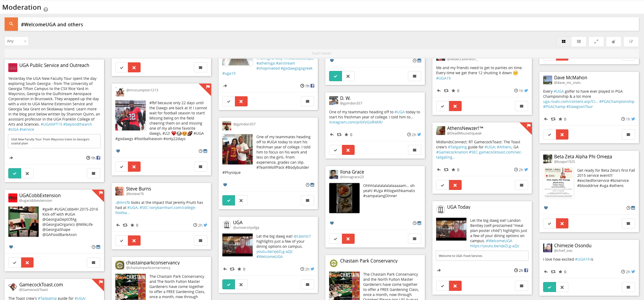Reject the Chimezie Osondu post with X

(562, 287)
